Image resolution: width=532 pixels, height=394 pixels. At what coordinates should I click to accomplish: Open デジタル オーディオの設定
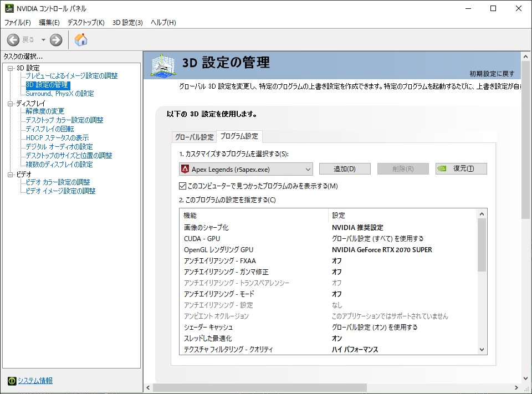click(59, 147)
